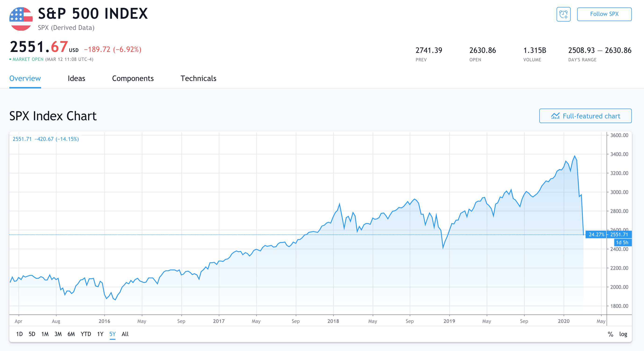The width and height of the screenshot is (644, 351).
Task: Click the 1800.00 price axis label
Action: click(x=619, y=306)
